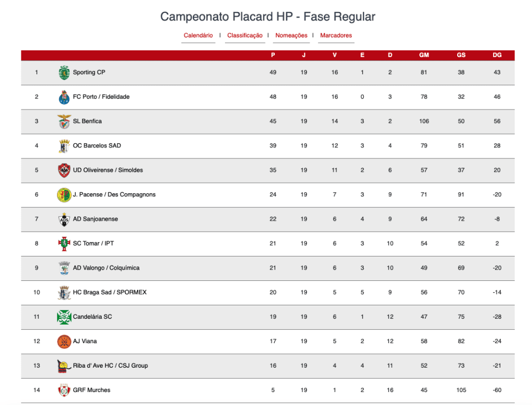Open the AD Valongo club crest
The height and width of the screenshot is (405, 532).
pos(64,268)
